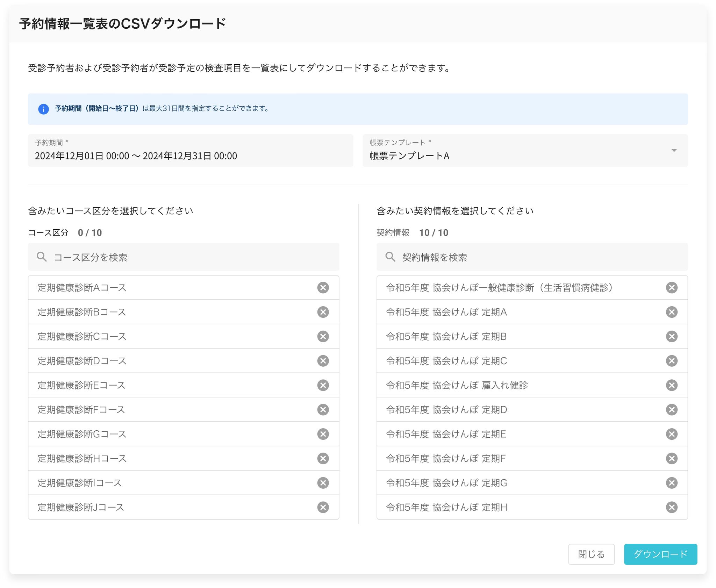
Task: Remove 令和5年度 協会けんぽ 定期A contract entry
Action: point(671,312)
